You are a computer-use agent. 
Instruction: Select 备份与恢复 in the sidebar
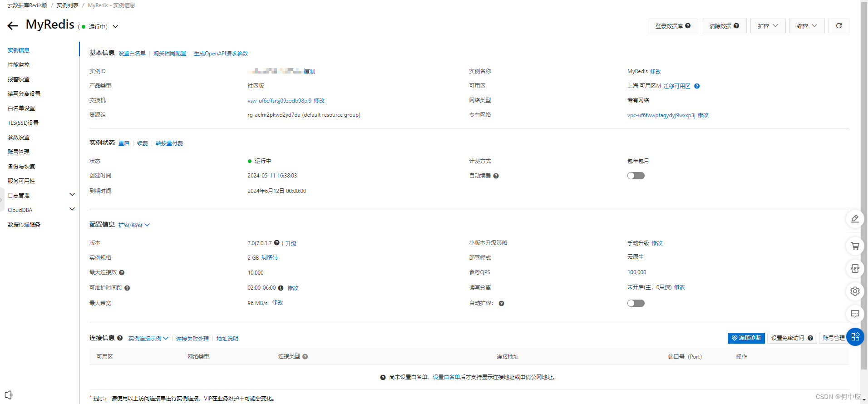coord(21,167)
